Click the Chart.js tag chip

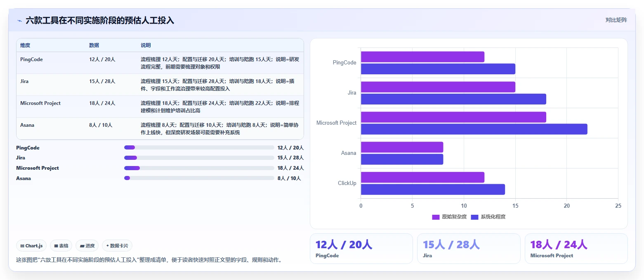32,246
